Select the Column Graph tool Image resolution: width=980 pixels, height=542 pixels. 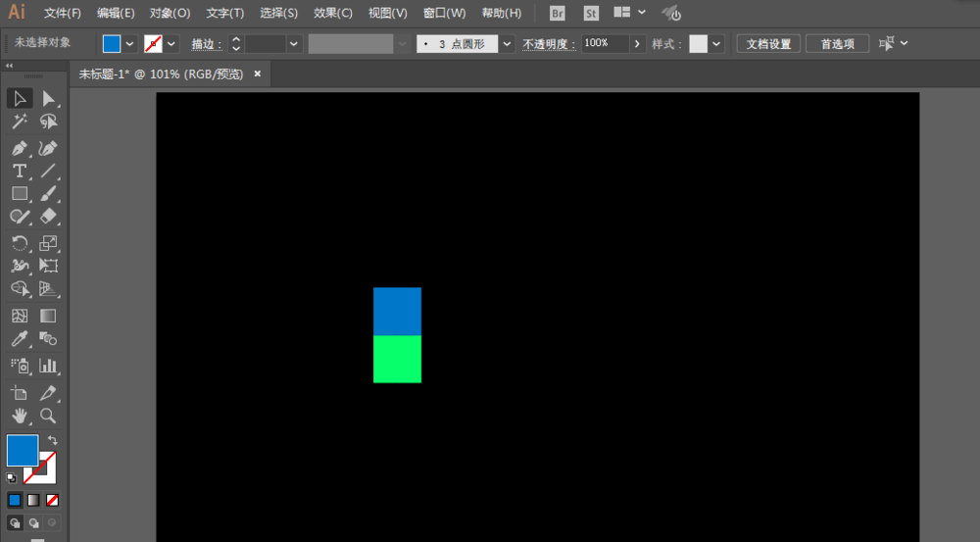click(x=48, y=366)
